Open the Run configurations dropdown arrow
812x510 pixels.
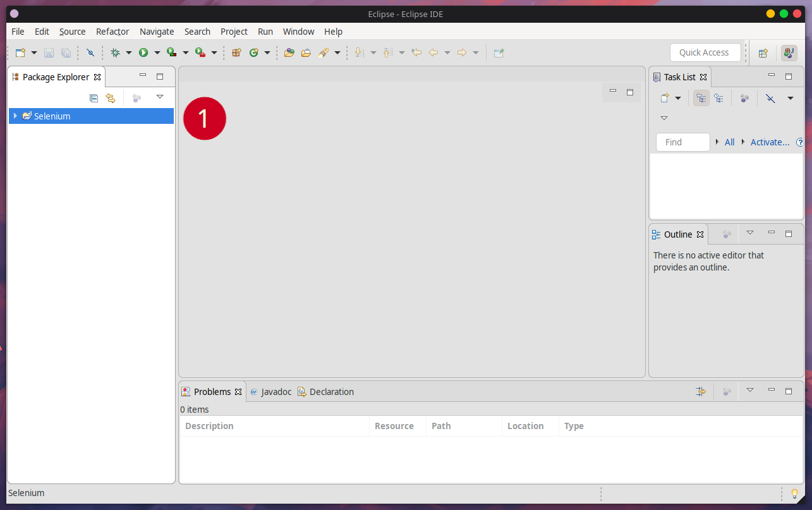(x=157, y=53)
